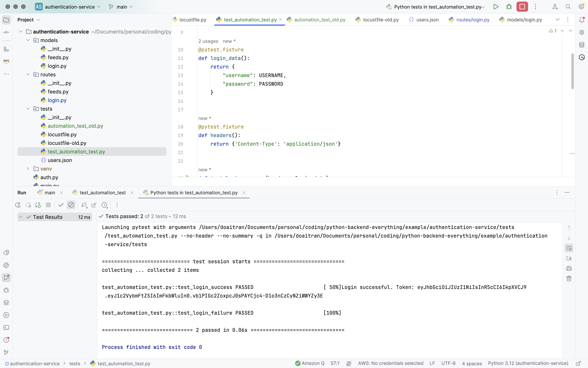Open the Structure tool window icon
The image size is (588, 368).
6,49
